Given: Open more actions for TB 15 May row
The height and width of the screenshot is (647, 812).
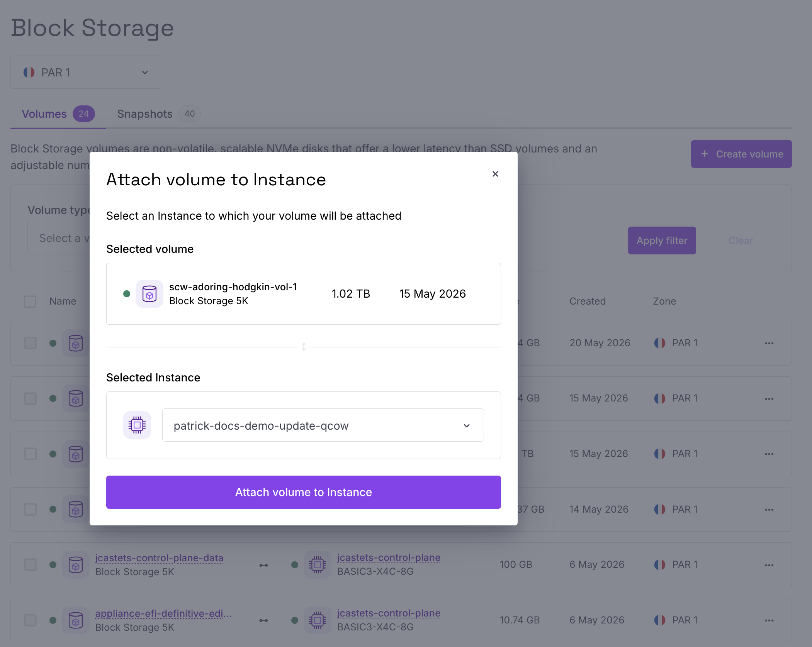Looking at the screenshot, I should [x=769, y=454].
